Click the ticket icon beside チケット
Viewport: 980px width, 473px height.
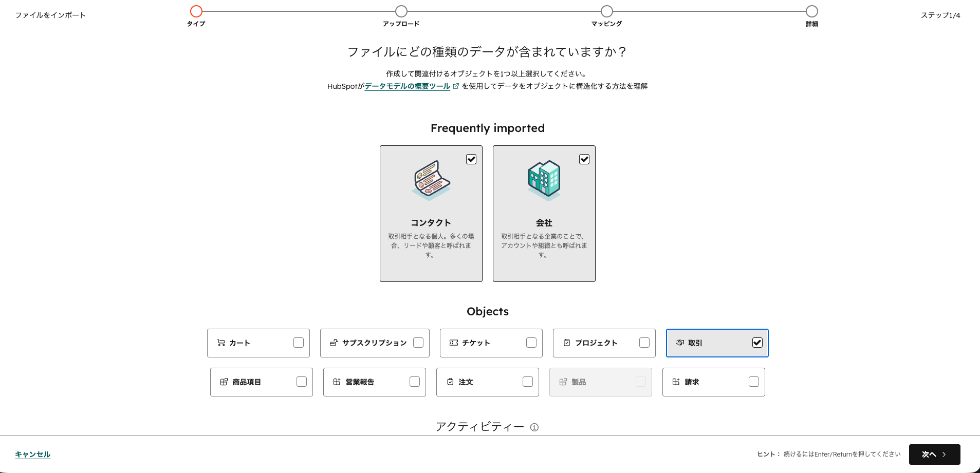pyautogui.click(x=454, y=343)
